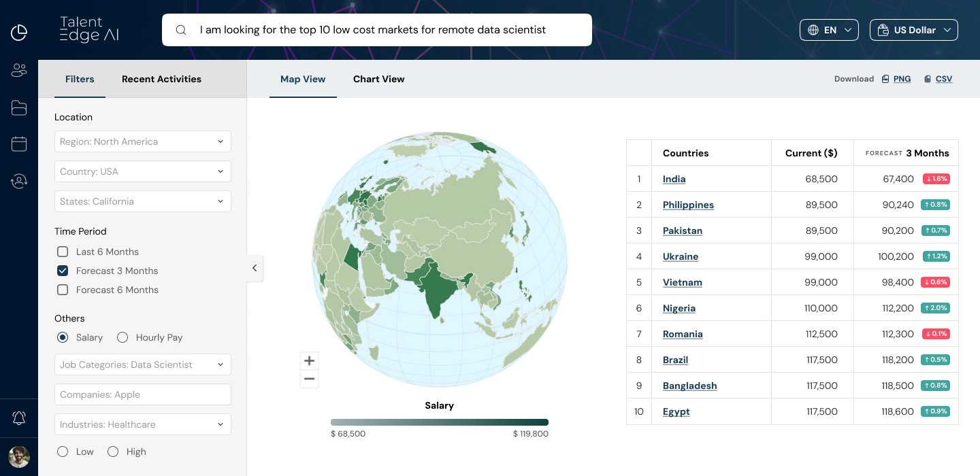Screen dimensions: 980x476
Task: Select the Hourly Pay radio button
Action: click(122, 337)
